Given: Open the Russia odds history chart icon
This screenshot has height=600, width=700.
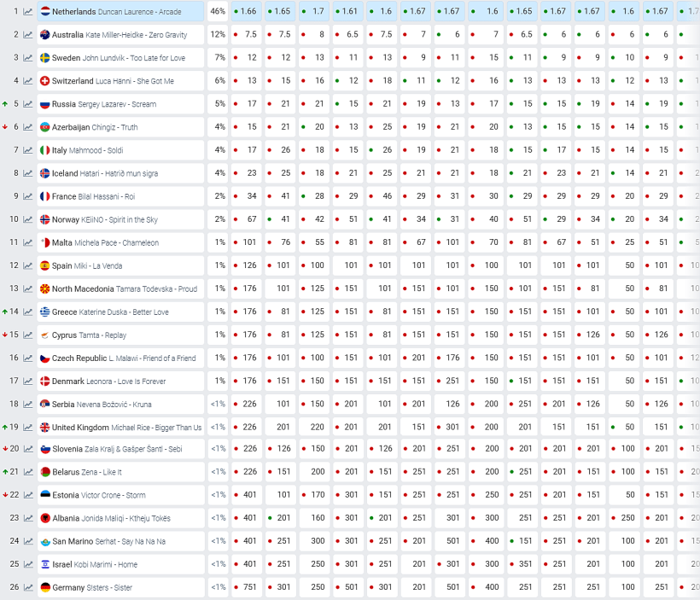Looking at the screenshot, I should (x=27, y=104).
